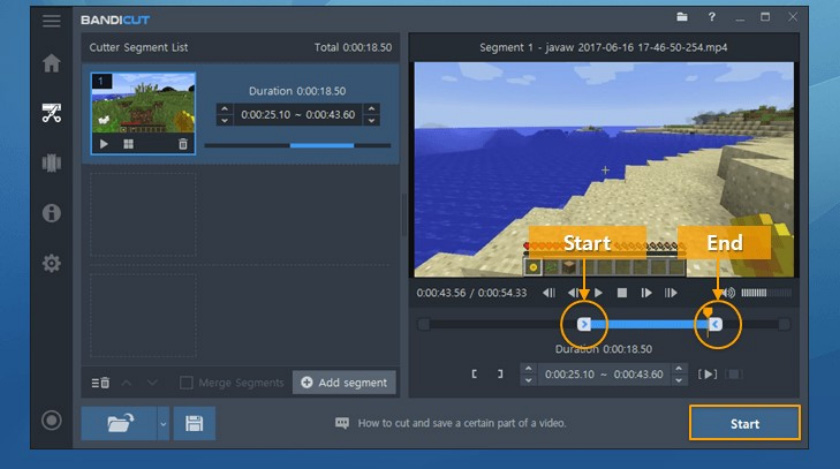
Task: Click the time range field under timeline
Action: point(604,374)
